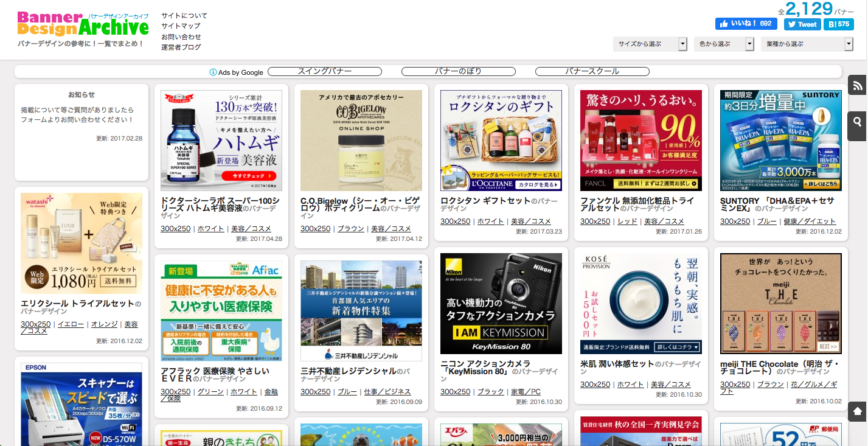Like the site with Facebook いいね button
The height and width of the screenshot is (446, 868).
(x=746, y=24)
